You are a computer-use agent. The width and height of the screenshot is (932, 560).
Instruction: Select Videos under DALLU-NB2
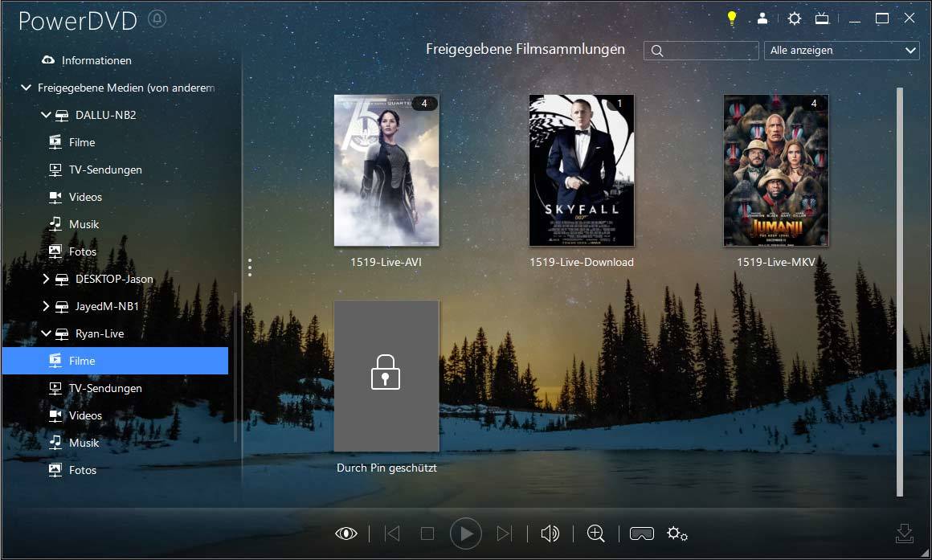click(85, 197)
